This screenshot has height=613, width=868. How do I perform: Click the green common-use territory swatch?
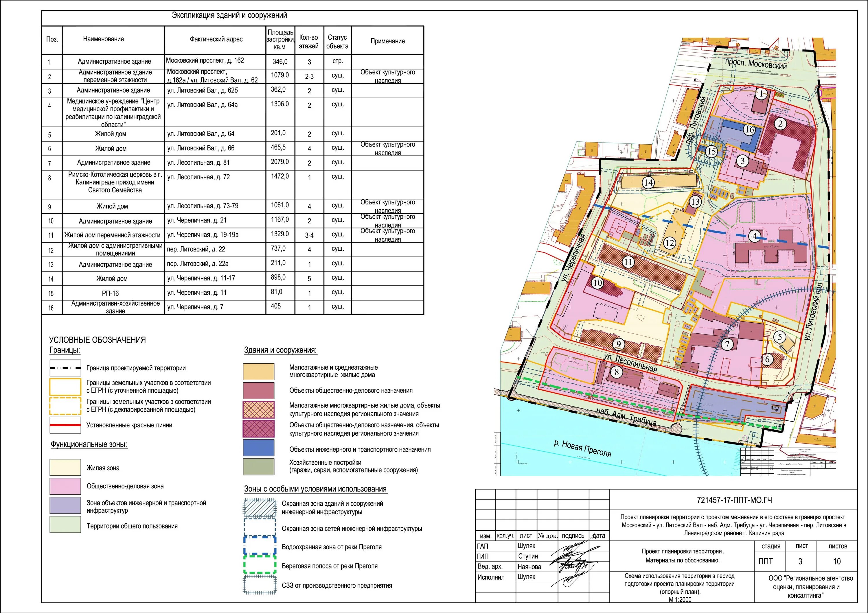coord(65,525)
